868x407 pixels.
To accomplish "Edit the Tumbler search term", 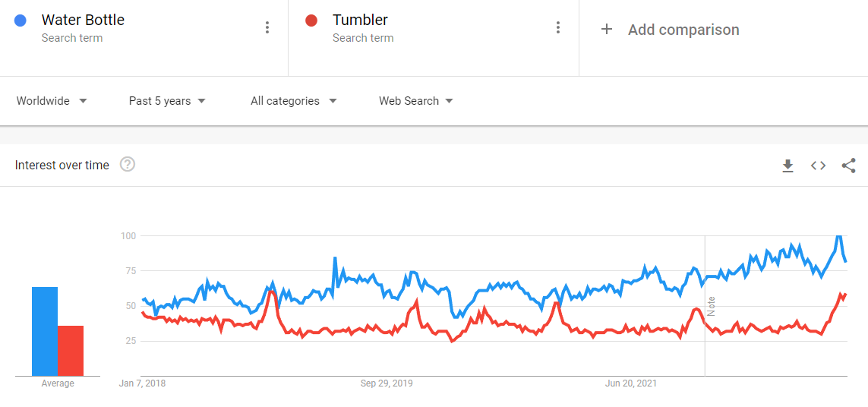I will [x=360, y=21].
